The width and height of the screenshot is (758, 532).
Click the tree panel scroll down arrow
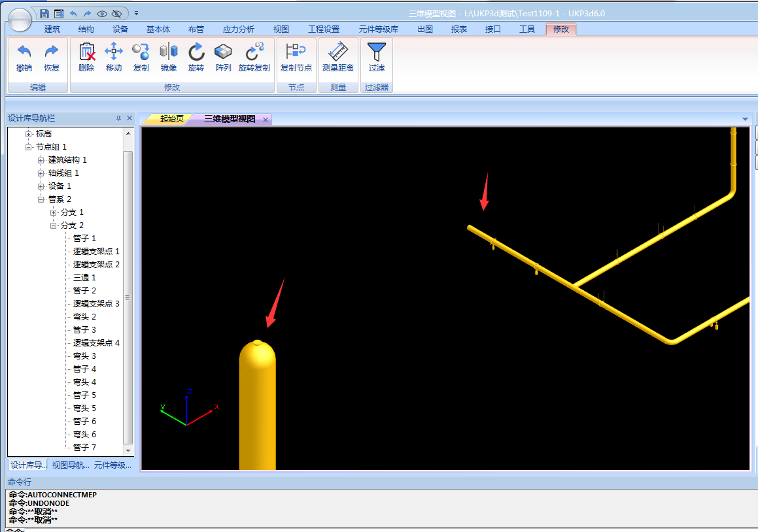[128, 450]
